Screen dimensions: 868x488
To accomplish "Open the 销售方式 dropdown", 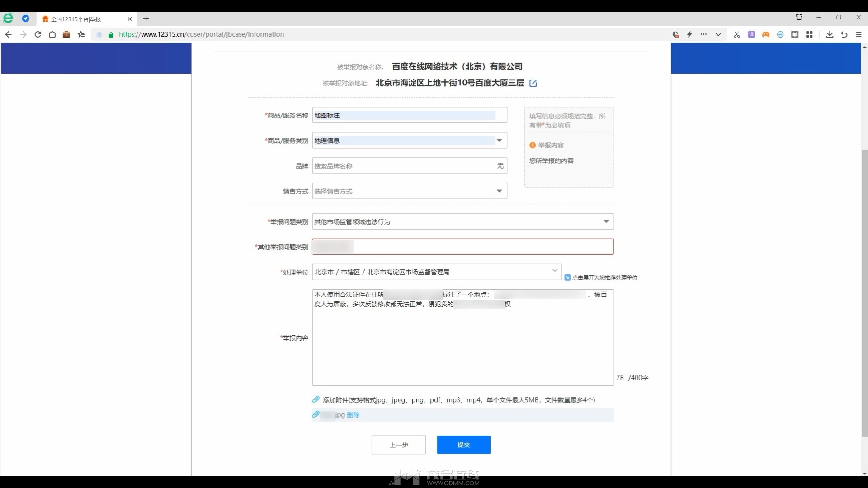I will click(x=410, y=191).
